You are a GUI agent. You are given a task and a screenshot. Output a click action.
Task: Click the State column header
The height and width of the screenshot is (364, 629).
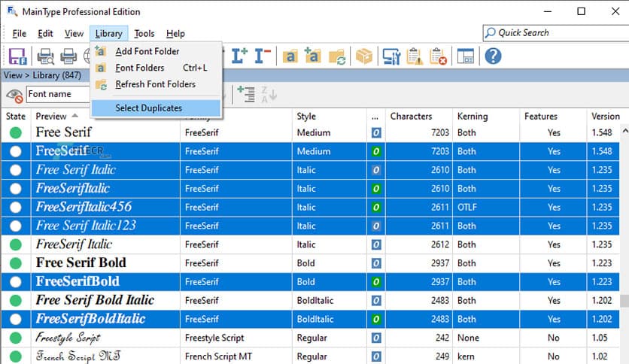[x=16, y=117]
